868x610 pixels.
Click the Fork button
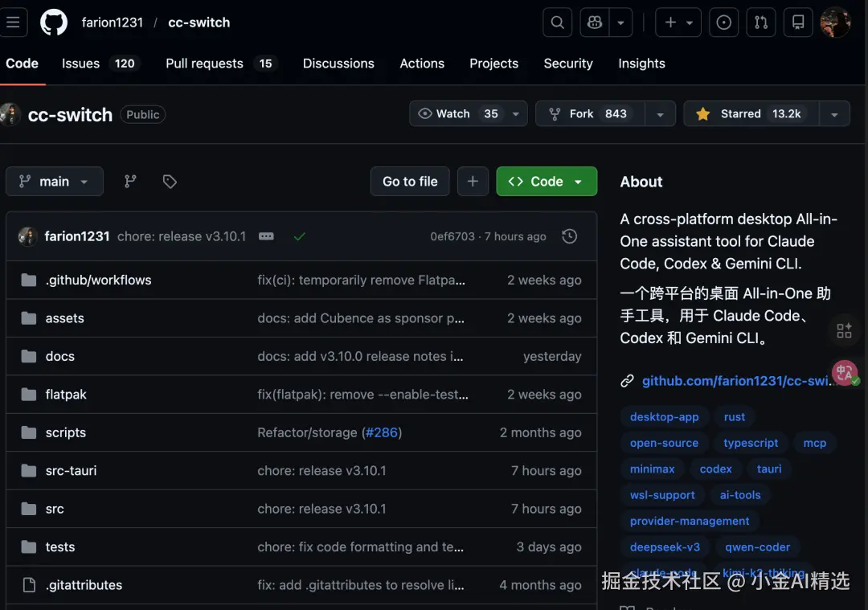tap(590, 113)
